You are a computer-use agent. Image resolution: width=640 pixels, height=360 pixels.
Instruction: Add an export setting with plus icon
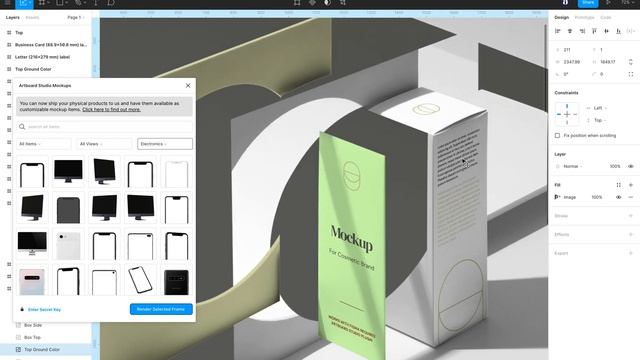point(631,253)
